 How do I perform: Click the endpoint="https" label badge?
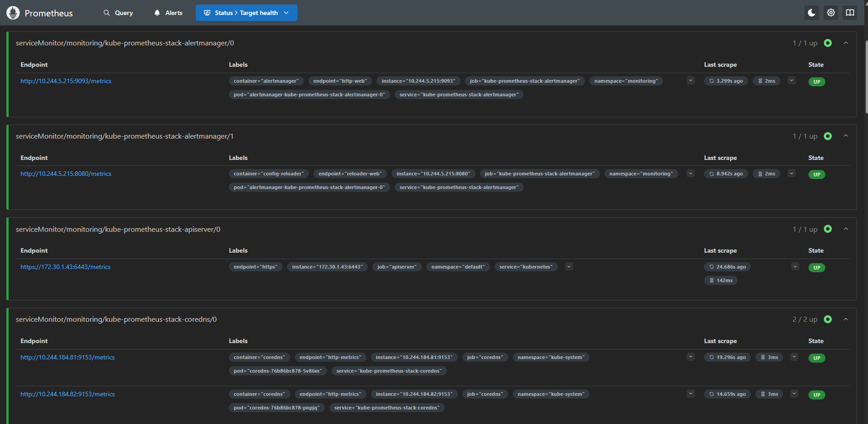(x=255, y=267)
